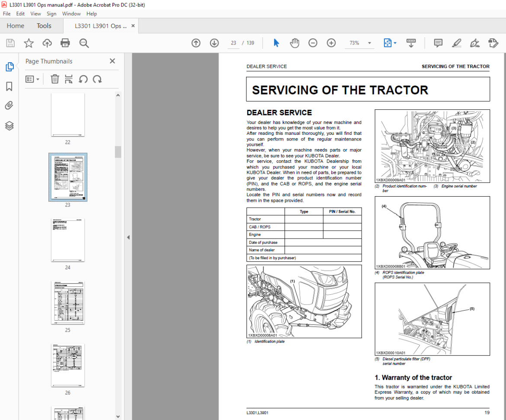The image size is (506, 420).
Task: Click thumbnails scrollbar down arrow
Action: click(118, 417)
